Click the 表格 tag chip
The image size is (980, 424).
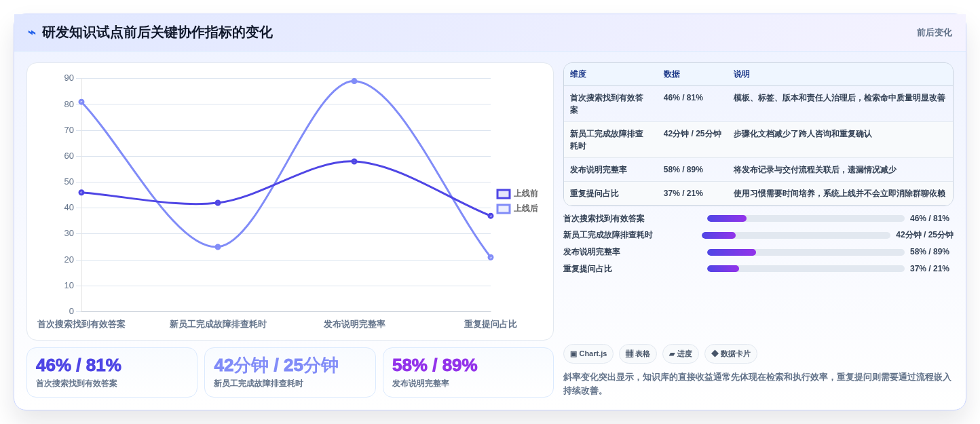coord(637,354)
